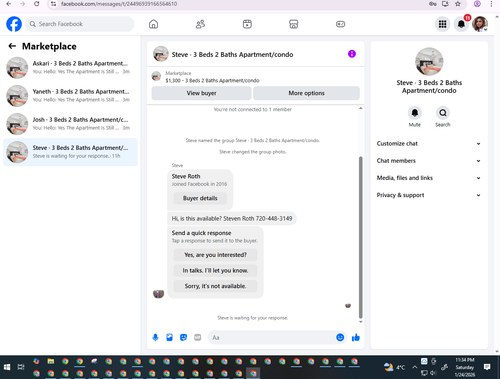This screenshot has width=500, height=379.
Task: Click the View buyer button
Action: tap(201, 93)
